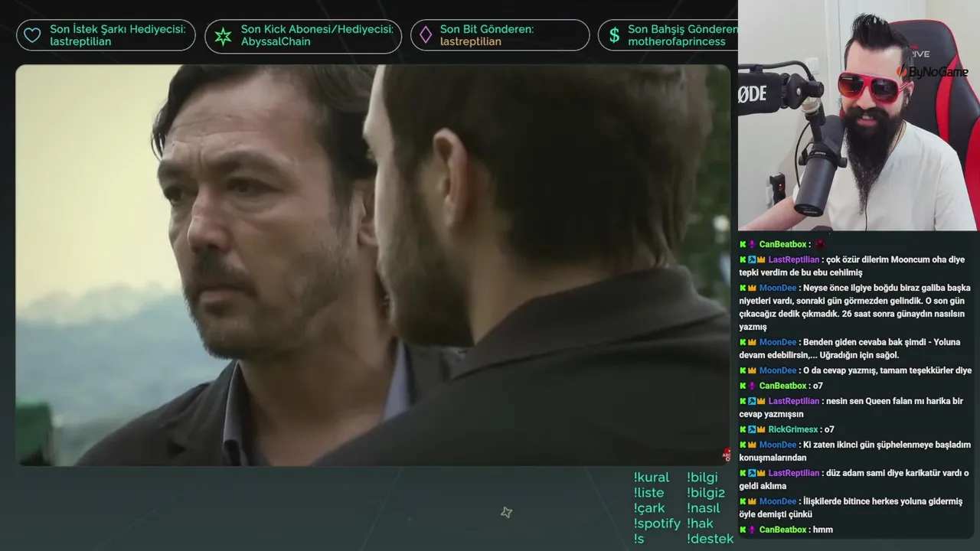Click the !bilgi command text

click(x=702, y=478)
